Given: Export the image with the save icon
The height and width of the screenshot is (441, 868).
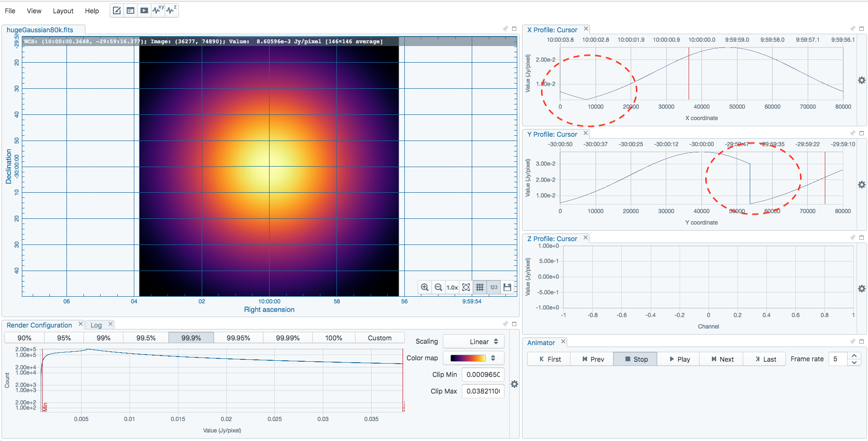Looking at the screenshot, I should [507, 287].
